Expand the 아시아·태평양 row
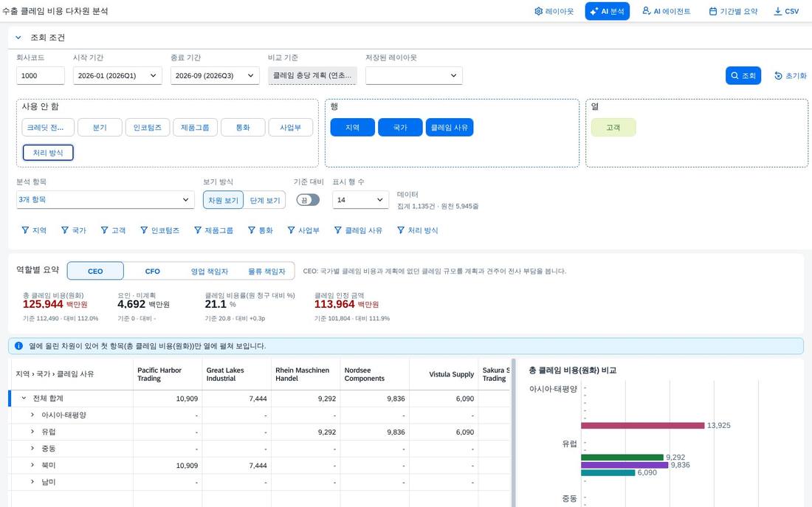Viewport: 812px width, 507px height. [32, 415]
